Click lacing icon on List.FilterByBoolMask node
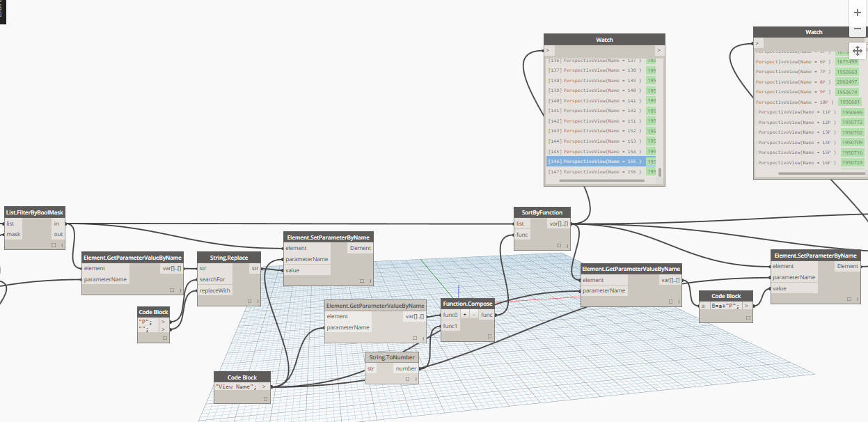Screen dimensions: 868x422 click(x=61, y=246)
